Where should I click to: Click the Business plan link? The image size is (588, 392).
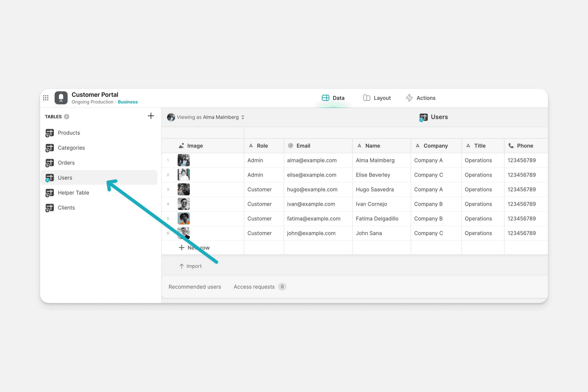point(128,102)
